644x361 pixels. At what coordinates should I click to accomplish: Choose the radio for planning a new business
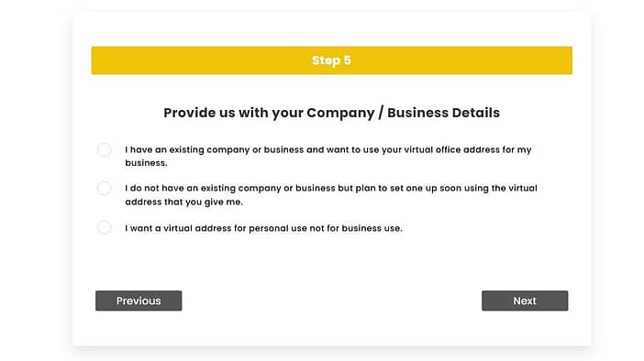click(x=105, y=189)
